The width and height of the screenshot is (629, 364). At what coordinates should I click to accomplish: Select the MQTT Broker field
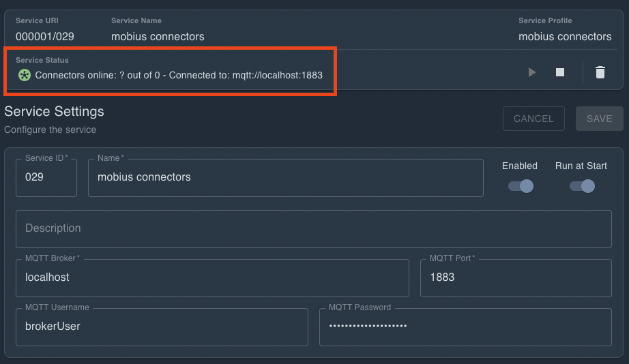click(212, 277)
